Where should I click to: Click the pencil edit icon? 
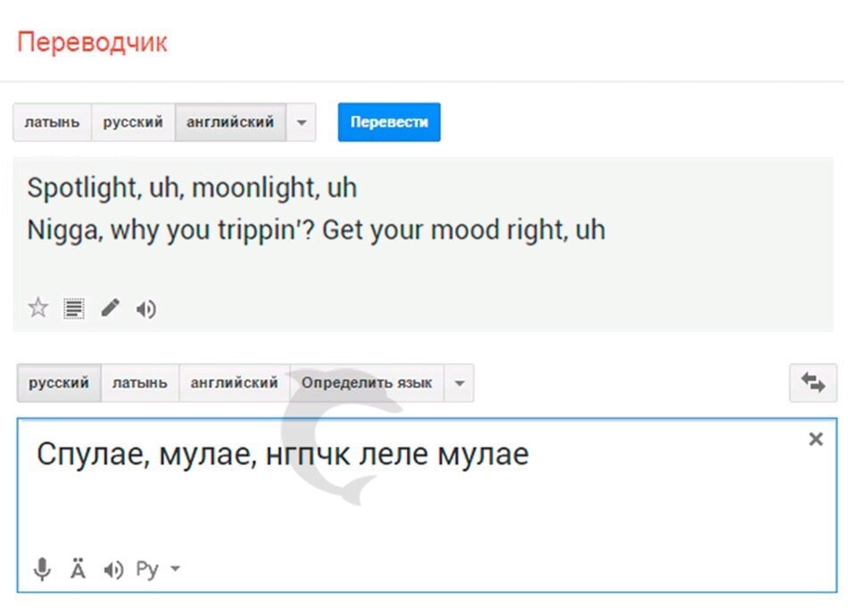[x=110, y=309]
